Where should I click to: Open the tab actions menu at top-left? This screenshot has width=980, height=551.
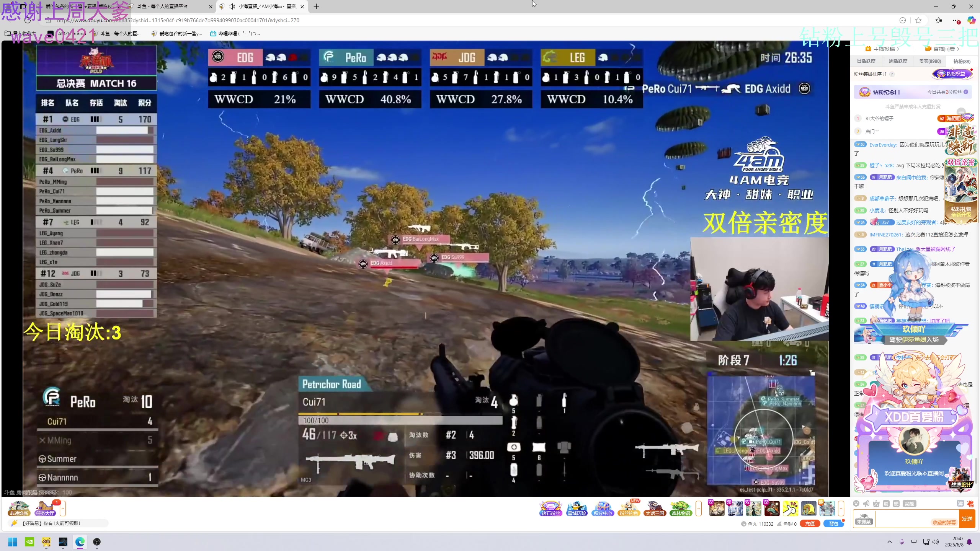coord(23,7)
